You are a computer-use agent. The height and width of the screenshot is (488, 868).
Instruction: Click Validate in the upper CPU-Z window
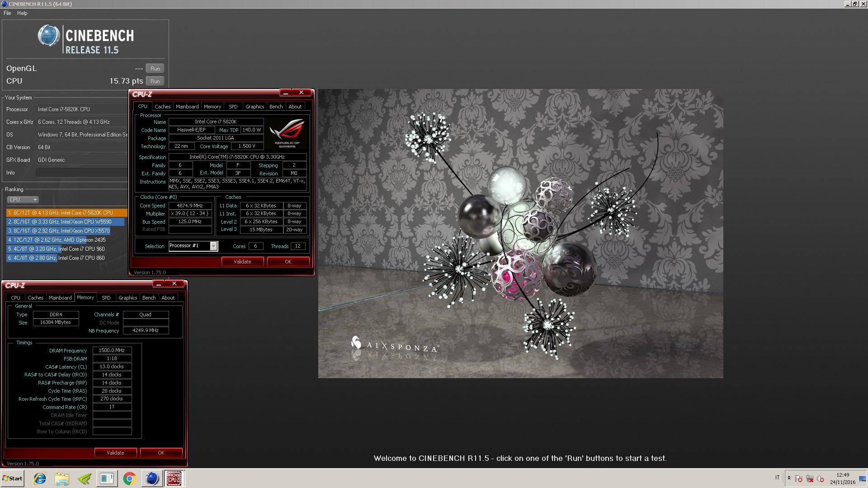click(242, 262)
